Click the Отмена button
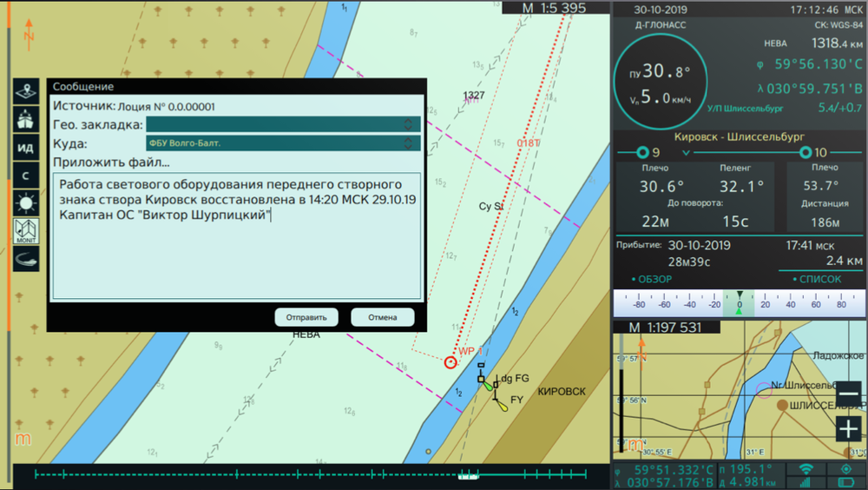The image size is (868, 490). (382, 317)
